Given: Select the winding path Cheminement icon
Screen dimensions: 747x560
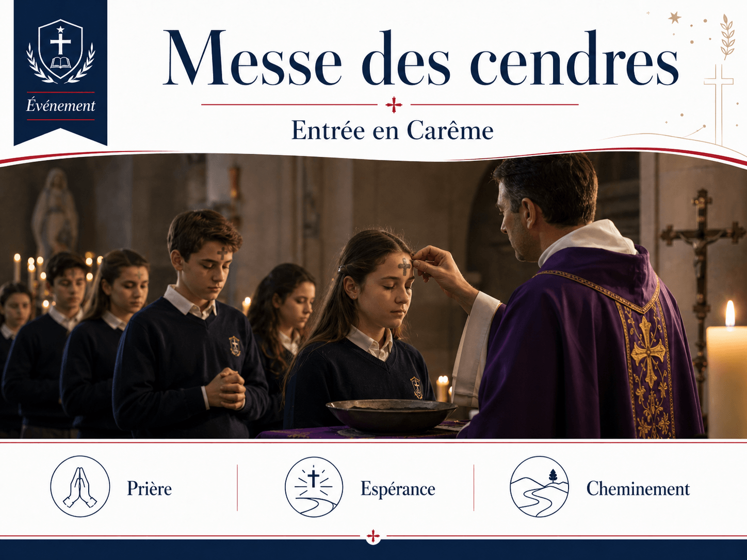Looking at the screenshot, I should (x=539, y=487).
